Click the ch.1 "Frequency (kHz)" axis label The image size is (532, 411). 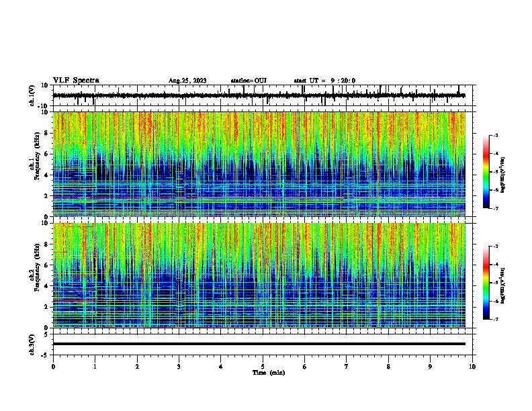[37, 156]
